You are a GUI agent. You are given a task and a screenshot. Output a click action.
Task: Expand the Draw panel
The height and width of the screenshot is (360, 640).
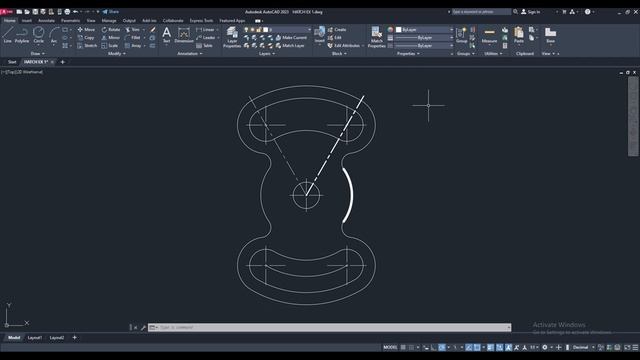coord(38,53)
